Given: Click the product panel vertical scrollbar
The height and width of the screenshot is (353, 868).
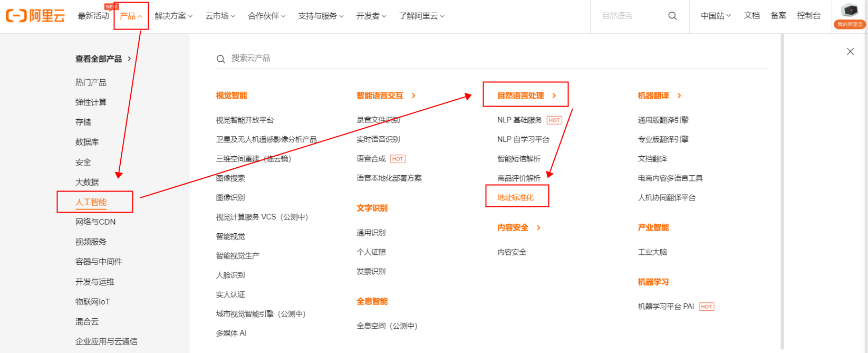Looking at the screenshot, I should click(x=783, y=191).
